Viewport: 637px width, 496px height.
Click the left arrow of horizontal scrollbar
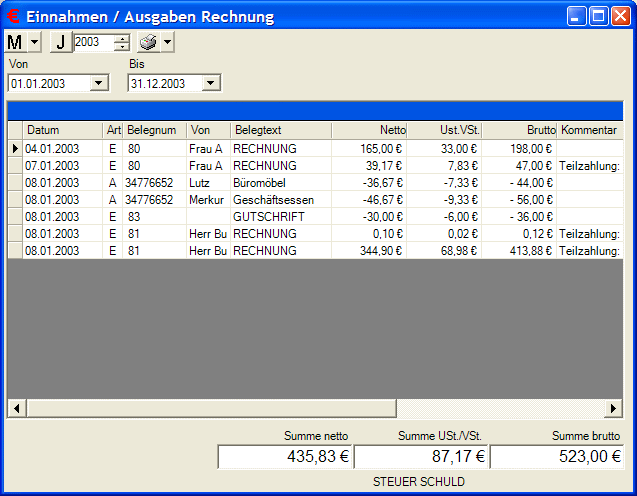(17, 408)
